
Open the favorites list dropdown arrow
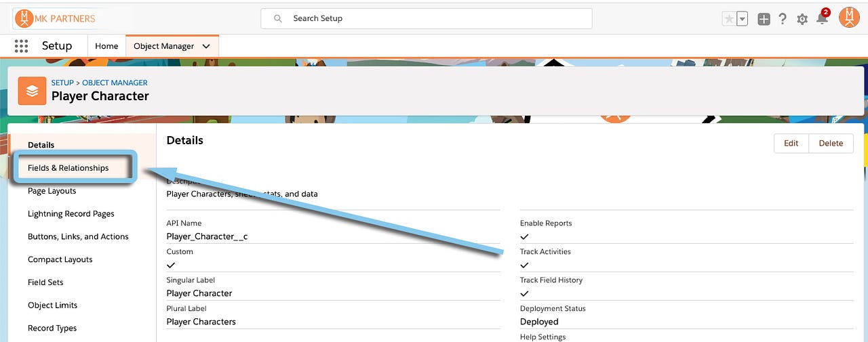[x=742, y=19]
